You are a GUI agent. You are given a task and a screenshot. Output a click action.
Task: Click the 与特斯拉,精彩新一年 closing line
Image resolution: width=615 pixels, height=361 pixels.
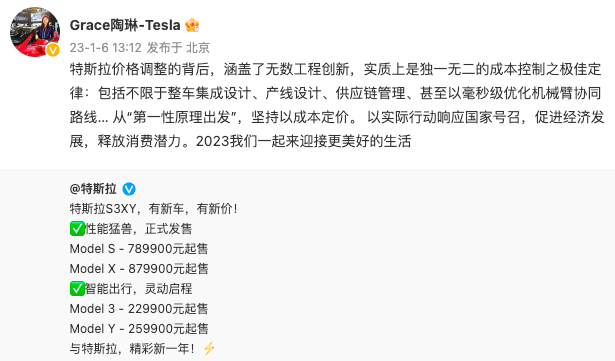[x=132, y=348]
